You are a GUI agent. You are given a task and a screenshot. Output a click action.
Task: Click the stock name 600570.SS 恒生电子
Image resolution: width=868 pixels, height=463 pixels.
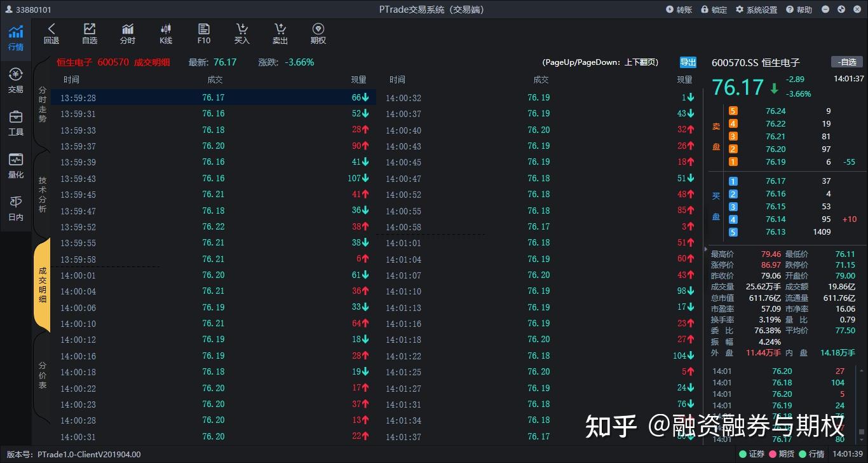click(756, 62)
